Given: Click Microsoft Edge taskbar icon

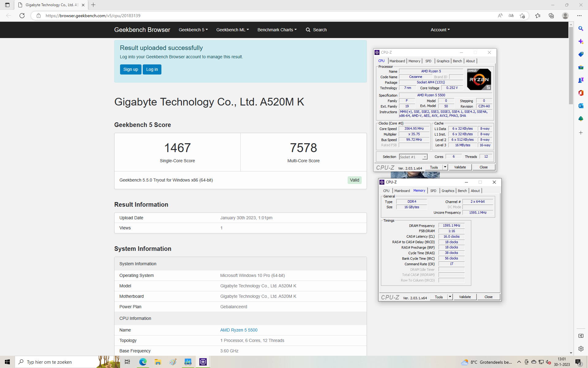Looking at the screenshot, I should tap(143, 362).
